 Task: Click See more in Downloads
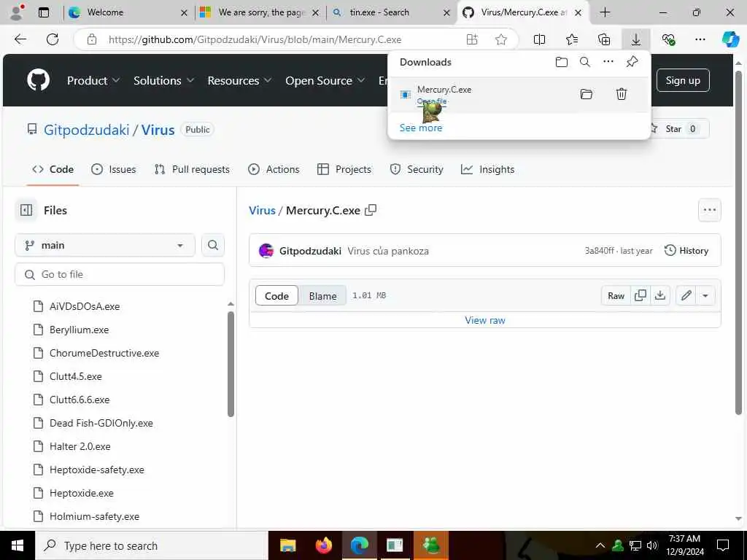tap(421, 128)
